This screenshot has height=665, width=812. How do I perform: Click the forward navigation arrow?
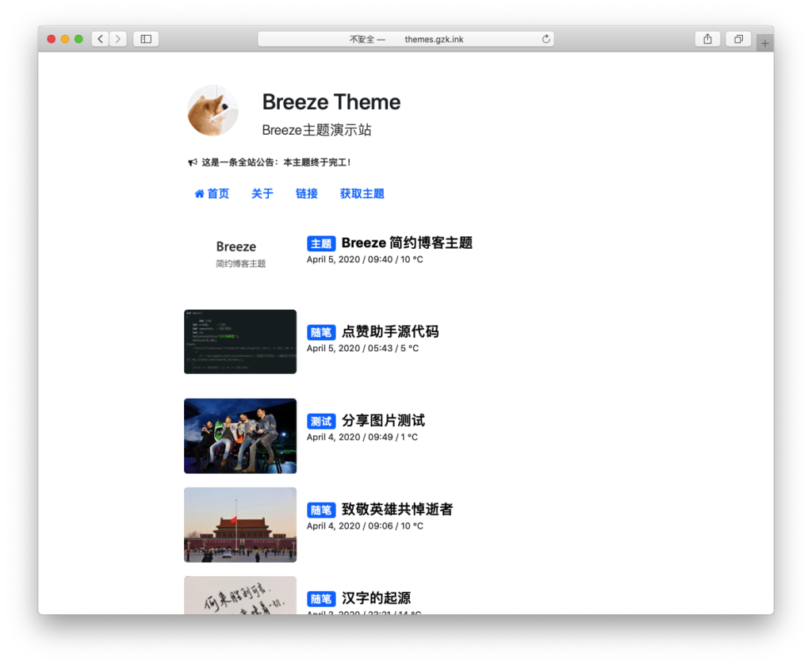[120, 38]
